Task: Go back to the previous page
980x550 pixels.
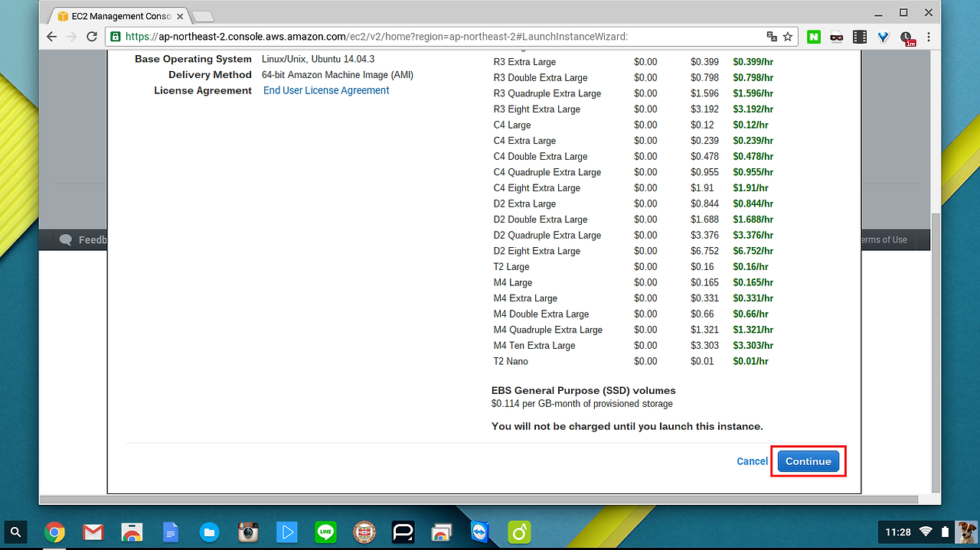Action: (x=52, y=36)
